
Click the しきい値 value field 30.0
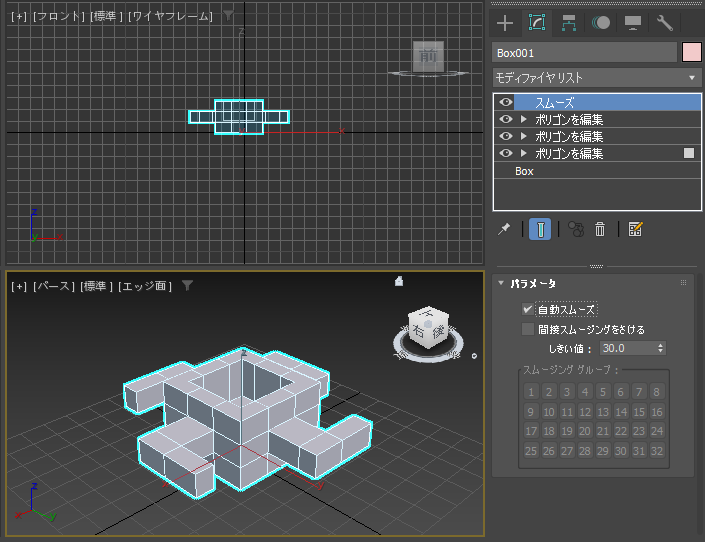(628, 348)
